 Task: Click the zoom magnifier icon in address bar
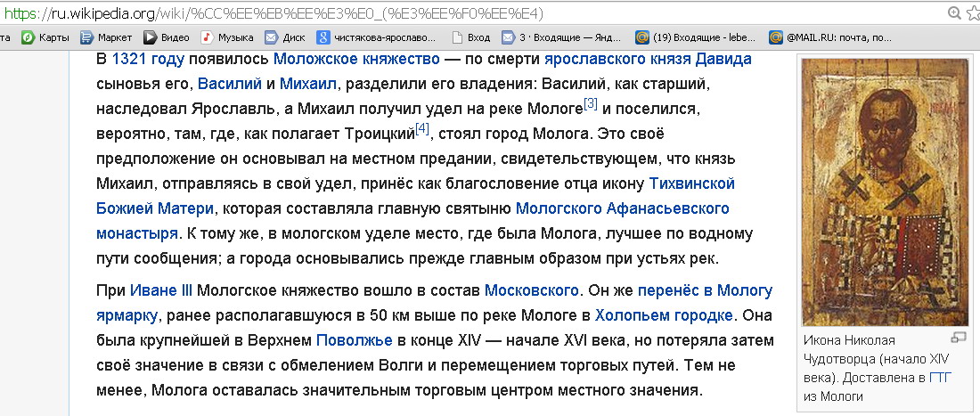954,12
